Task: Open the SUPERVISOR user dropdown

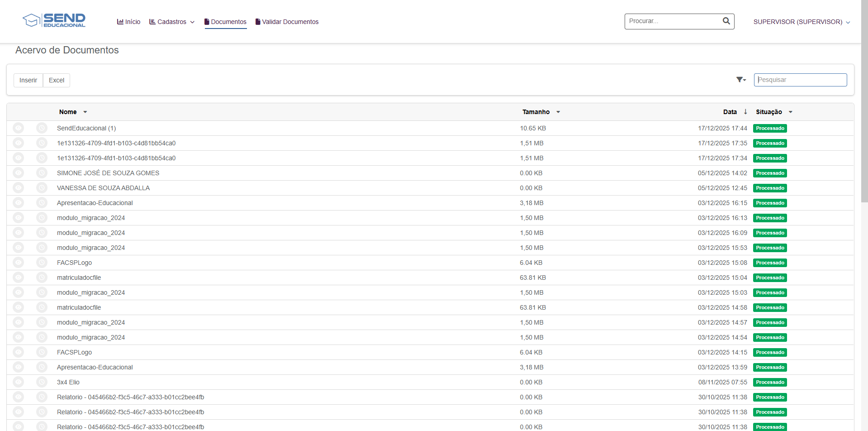Action: click(x=802, y=22)
